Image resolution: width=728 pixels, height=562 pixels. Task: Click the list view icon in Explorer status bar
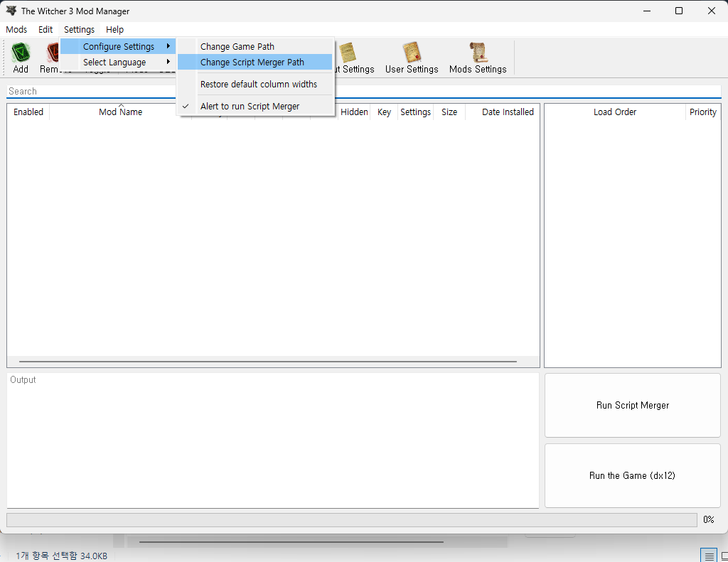tap(709, 556)
